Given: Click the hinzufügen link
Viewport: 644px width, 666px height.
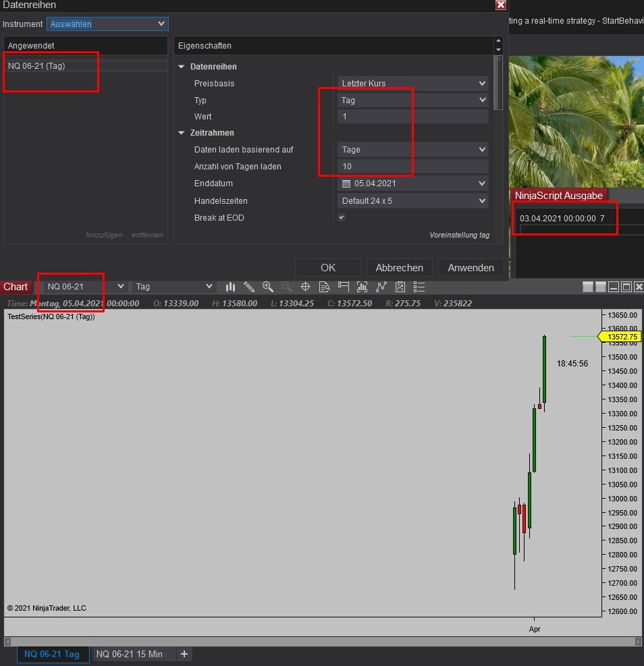Looking at the screenshot, I should point(104,235).
